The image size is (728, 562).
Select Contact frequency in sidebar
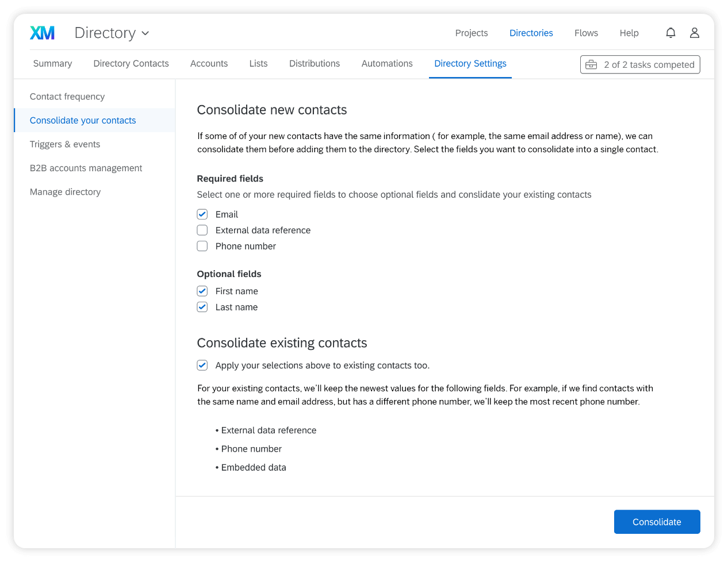point(67,97)
